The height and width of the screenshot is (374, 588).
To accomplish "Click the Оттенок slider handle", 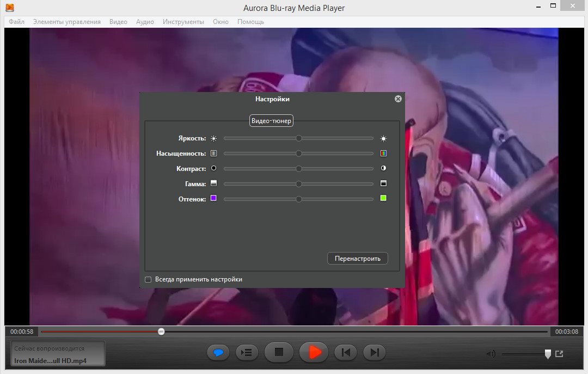I will coord(298,199).
